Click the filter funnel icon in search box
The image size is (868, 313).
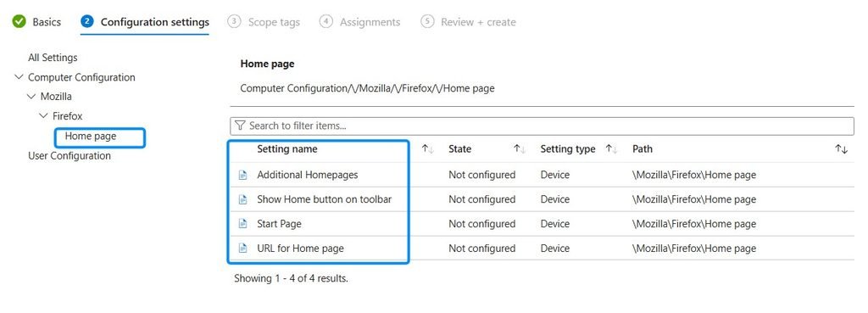240,126
